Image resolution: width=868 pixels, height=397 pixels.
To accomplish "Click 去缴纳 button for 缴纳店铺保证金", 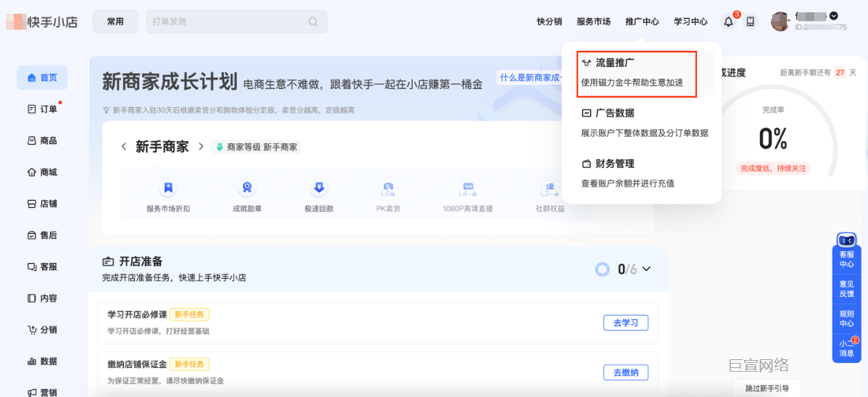I will (626, 372).
